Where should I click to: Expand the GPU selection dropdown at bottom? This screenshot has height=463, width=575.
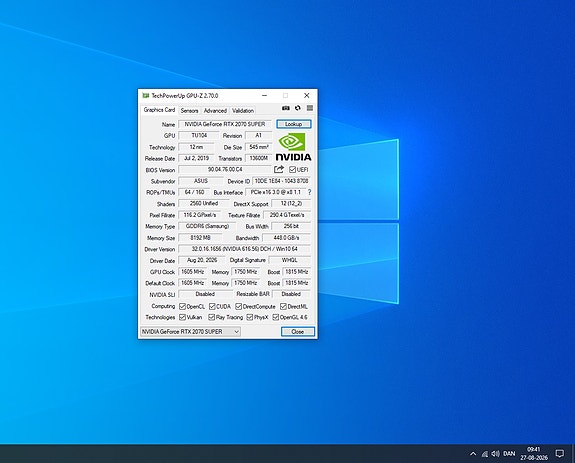(x=190, y=332)
